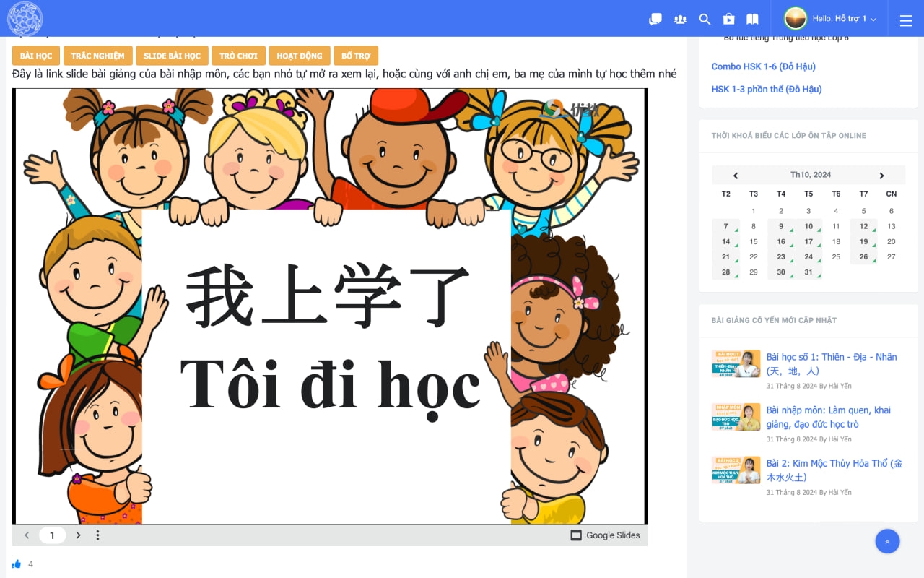Click thumbnail of Bài nhập môn lesson
Screen dimensions: 924x578
(x=736, y=417)
